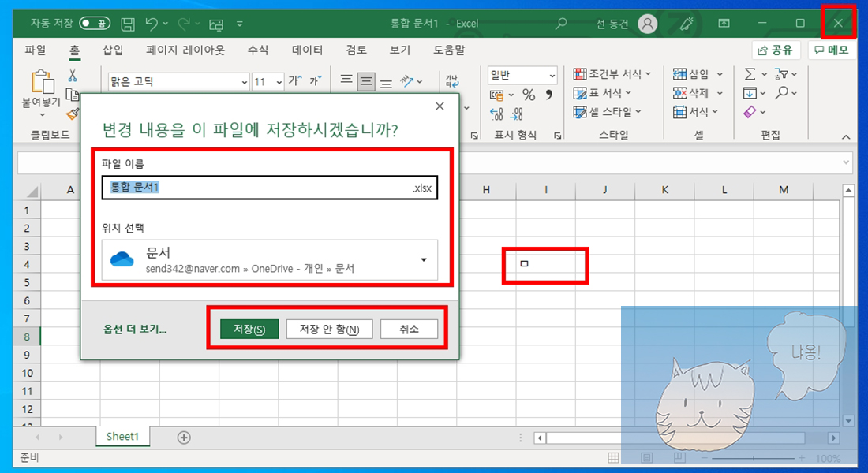Click the Undo arrow icon
Image resolution: width=868 pixels, height=473 pixels.
coord(152,23)
